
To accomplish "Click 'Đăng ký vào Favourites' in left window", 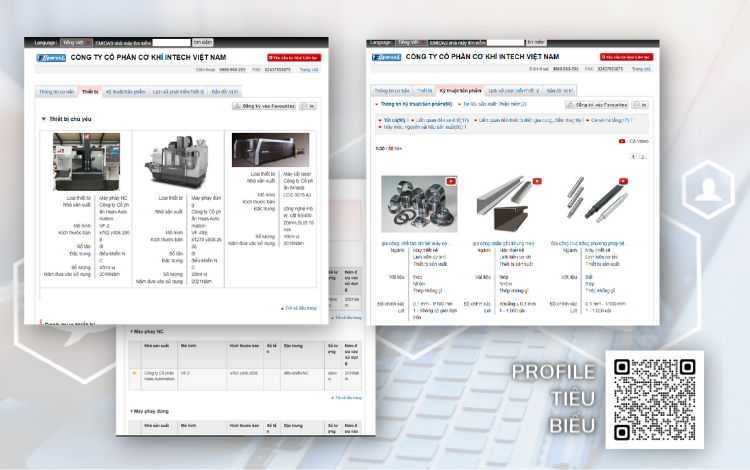I will point(264,106).
